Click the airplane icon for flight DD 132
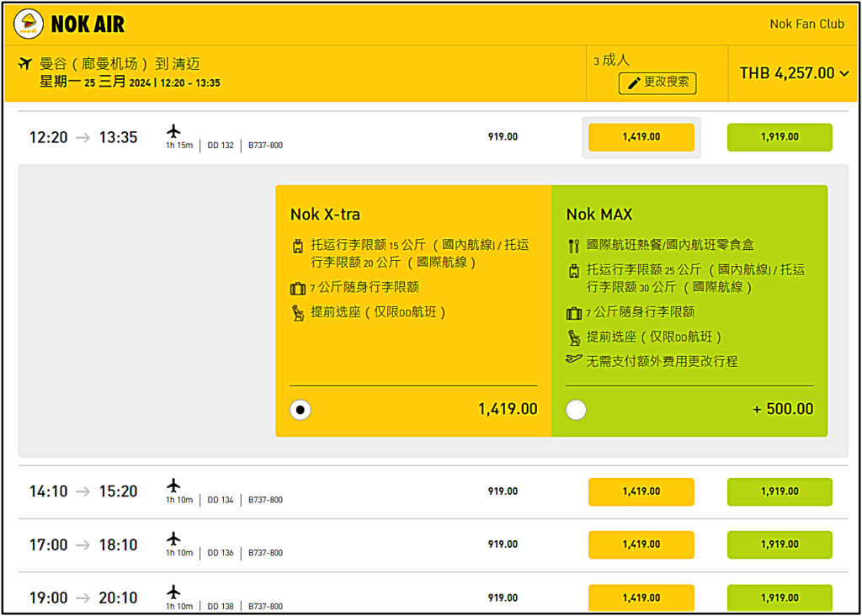The width and height of the screenshot is (862, 616). tap(173, 131)
